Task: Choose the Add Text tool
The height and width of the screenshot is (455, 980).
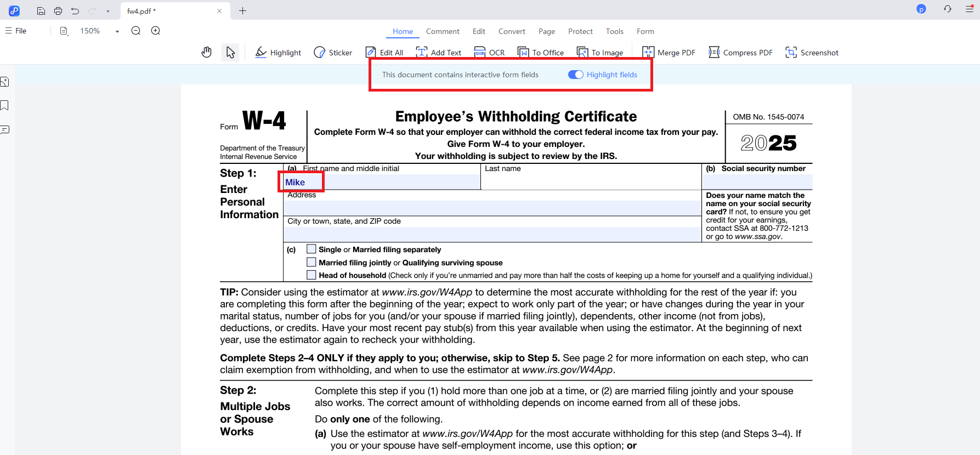Action: pos(439,53)
